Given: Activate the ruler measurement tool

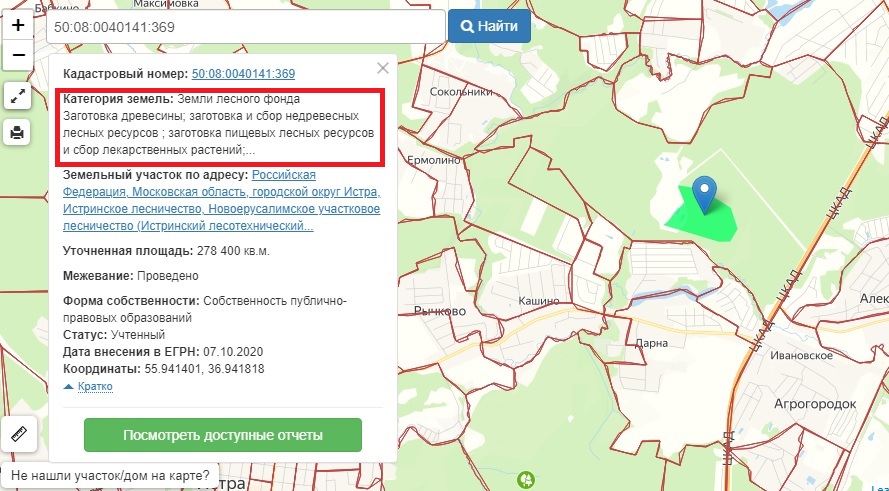Looking at the screenshot, I should (x=18, y=433).
